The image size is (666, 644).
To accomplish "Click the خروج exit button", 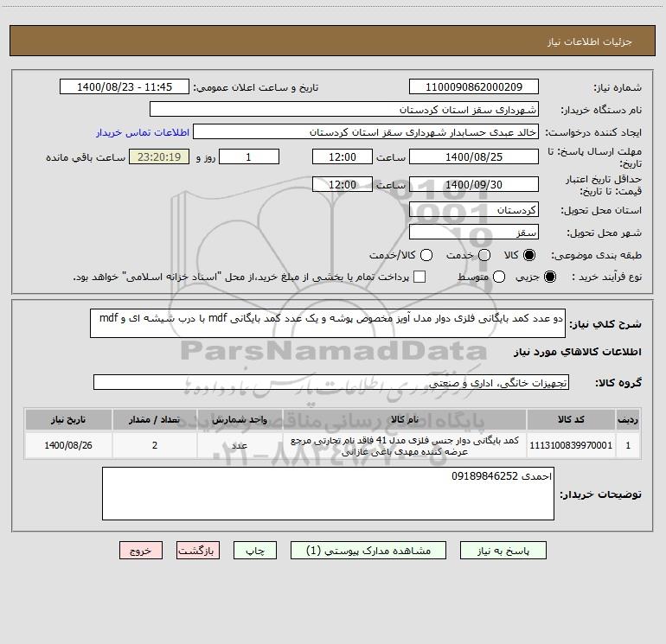I will (x=141, y=551).
